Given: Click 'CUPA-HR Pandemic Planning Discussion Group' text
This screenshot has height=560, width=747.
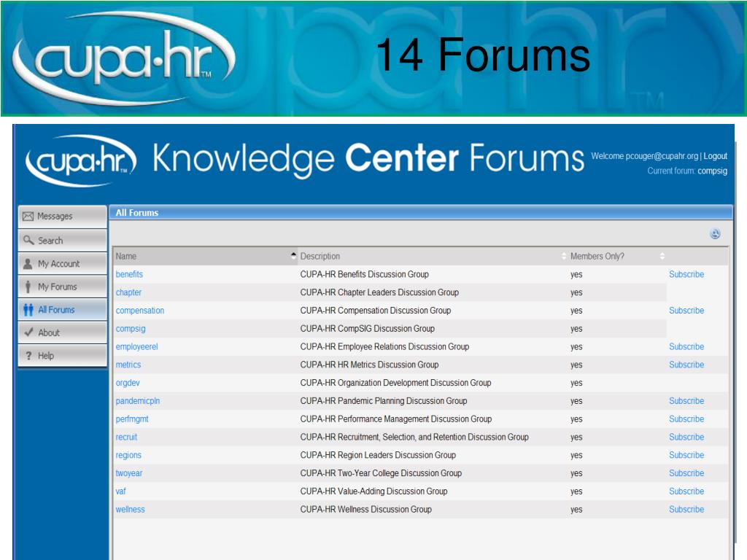Looking at the screenshot, I should [384, 401].
